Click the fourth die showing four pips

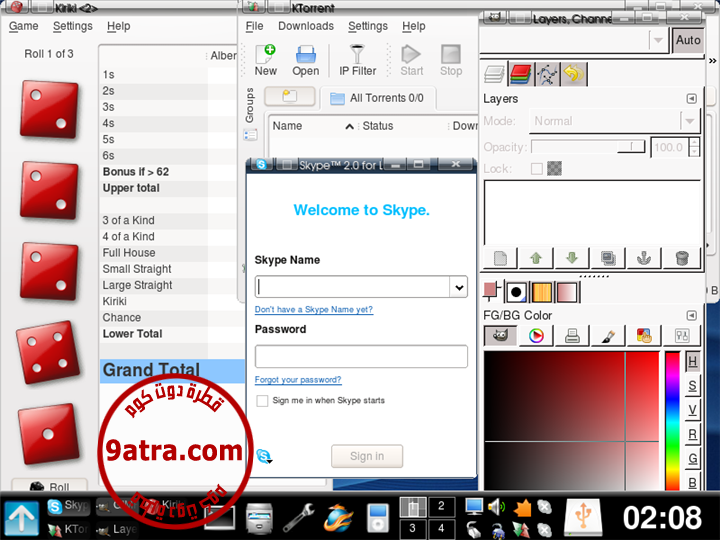[48, 352]
